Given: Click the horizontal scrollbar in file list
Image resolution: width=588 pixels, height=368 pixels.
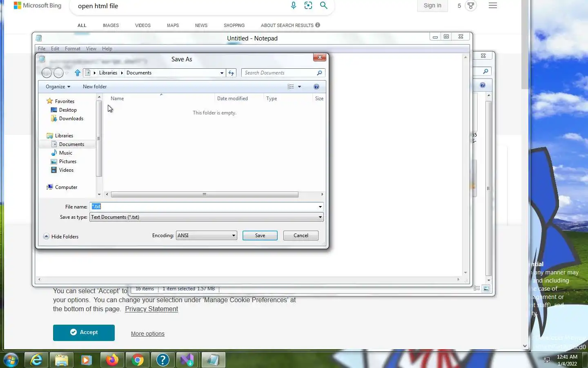Looking at the screenshot, I should click(205, 195).
